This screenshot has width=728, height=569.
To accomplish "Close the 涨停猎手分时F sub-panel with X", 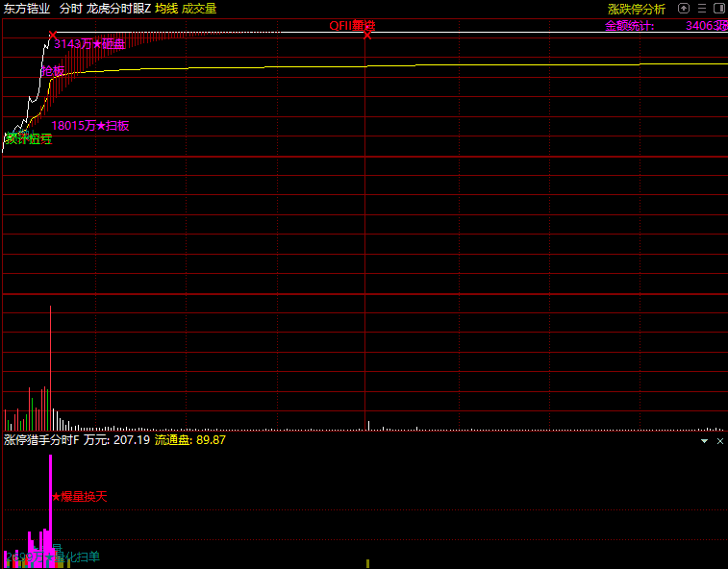I will pos(719,440).
